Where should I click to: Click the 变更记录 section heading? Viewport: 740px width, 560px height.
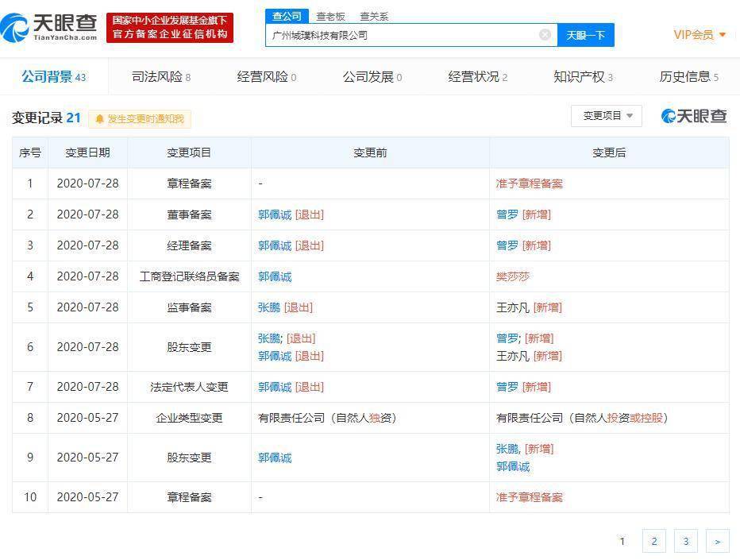pyautogui.click(x=46, y=118)
